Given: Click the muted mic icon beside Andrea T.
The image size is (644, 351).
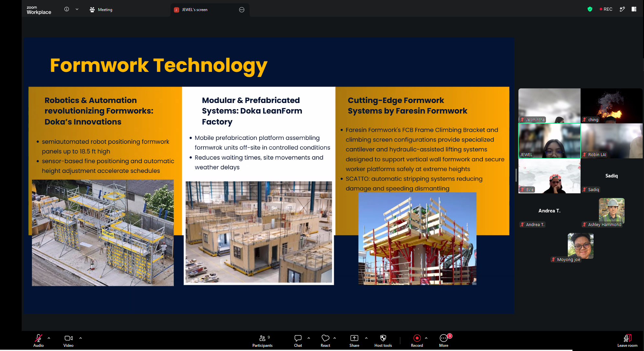Looking at the screenshot, I should click(x=522, y=224).
